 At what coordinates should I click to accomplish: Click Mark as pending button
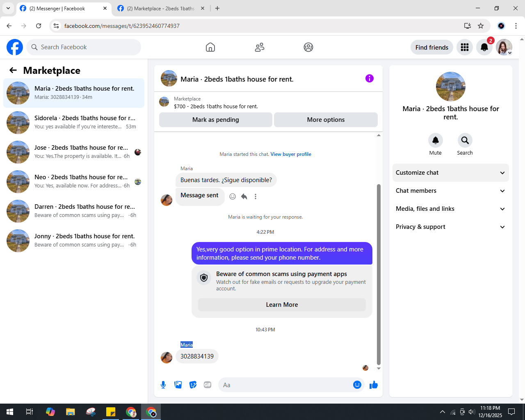(216, 120)
